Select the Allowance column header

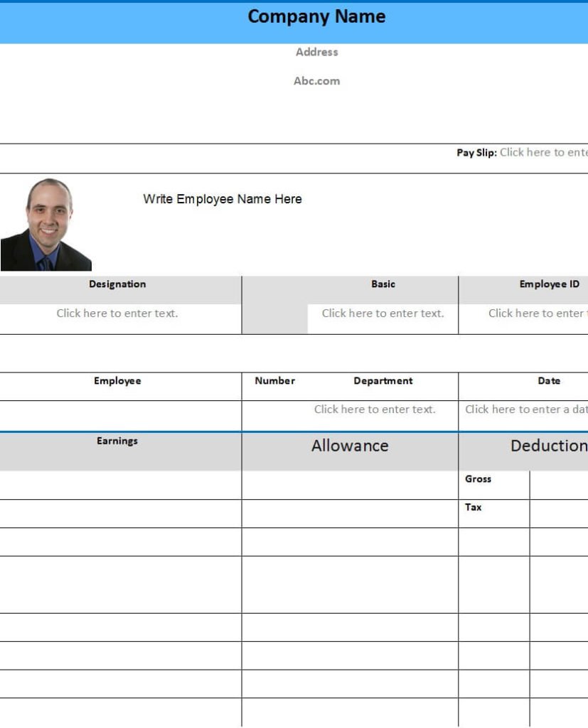click(x=349, y=446)
